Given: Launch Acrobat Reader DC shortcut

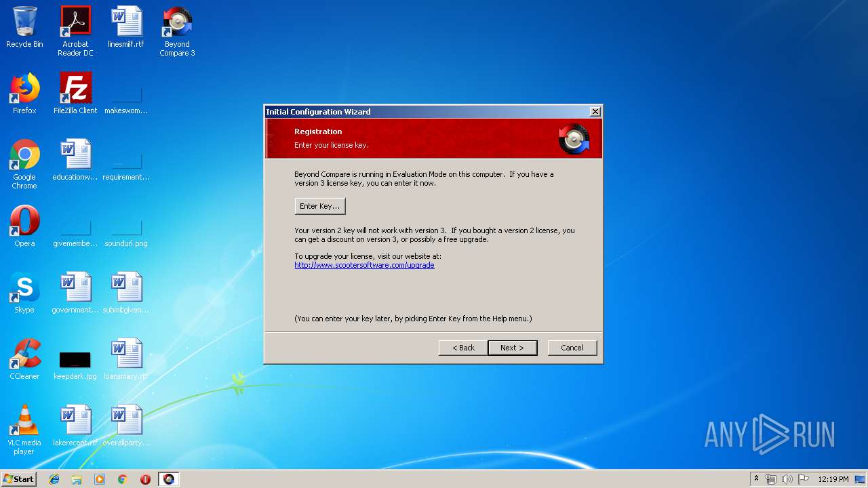Looking at the screenshot, I should click(75, 30).
